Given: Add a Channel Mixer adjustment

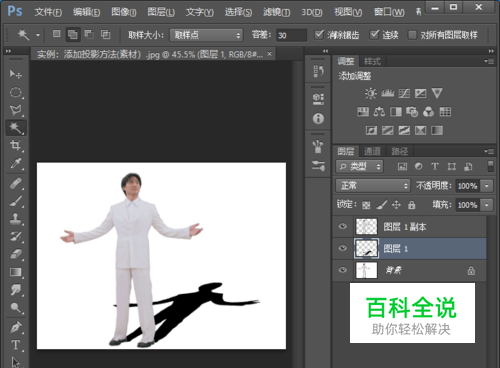Looking at the screenshot, I should point(428,112).
